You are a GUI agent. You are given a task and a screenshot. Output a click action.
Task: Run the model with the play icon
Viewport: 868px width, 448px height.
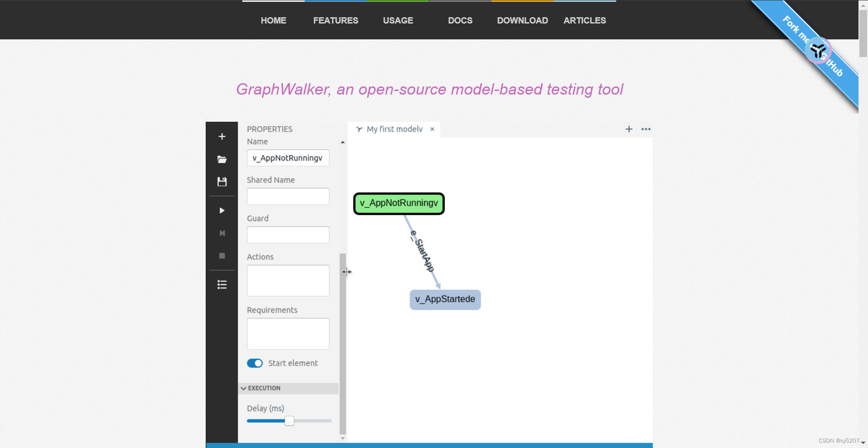[x=222, y=210]
